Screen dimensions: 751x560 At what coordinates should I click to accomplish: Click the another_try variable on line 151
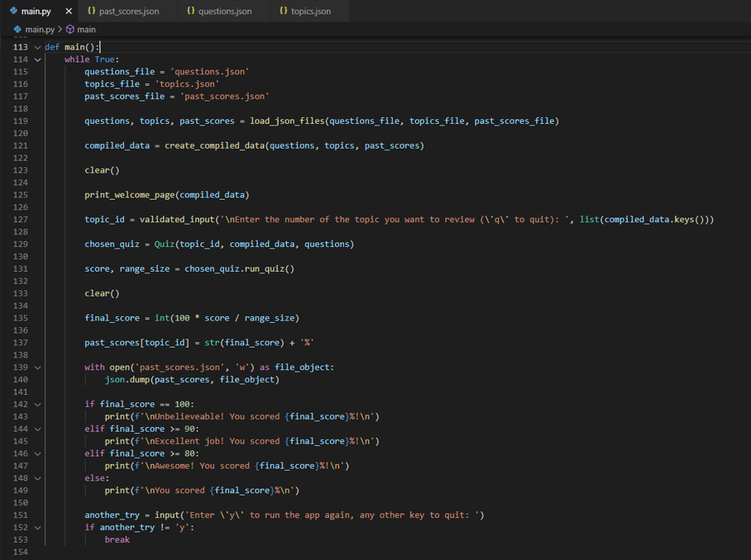(112, 515)
